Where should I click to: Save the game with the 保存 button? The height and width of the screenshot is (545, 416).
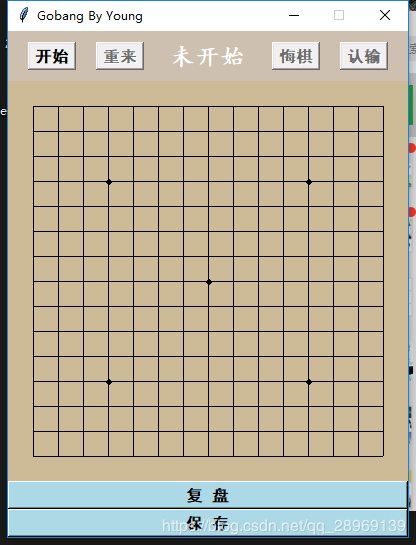click(207, 523)
